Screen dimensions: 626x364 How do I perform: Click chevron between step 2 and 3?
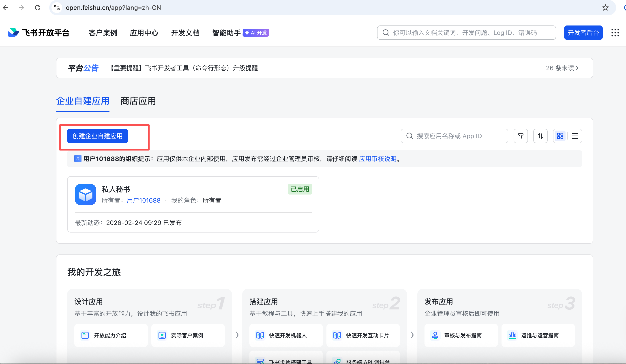pyautogui.click(x=412, y=335)
